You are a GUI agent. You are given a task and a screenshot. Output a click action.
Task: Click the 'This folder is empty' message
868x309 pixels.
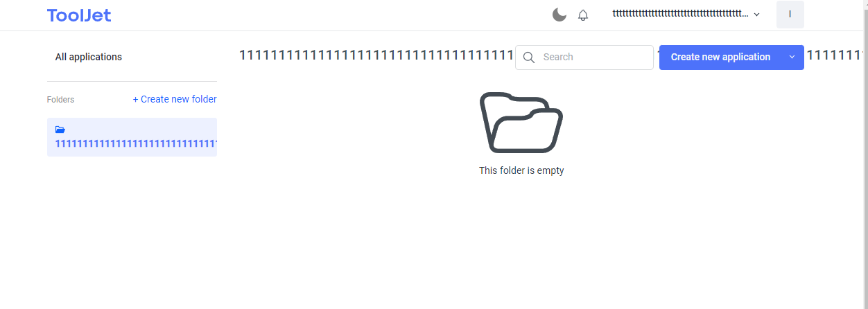coord(521,170)
